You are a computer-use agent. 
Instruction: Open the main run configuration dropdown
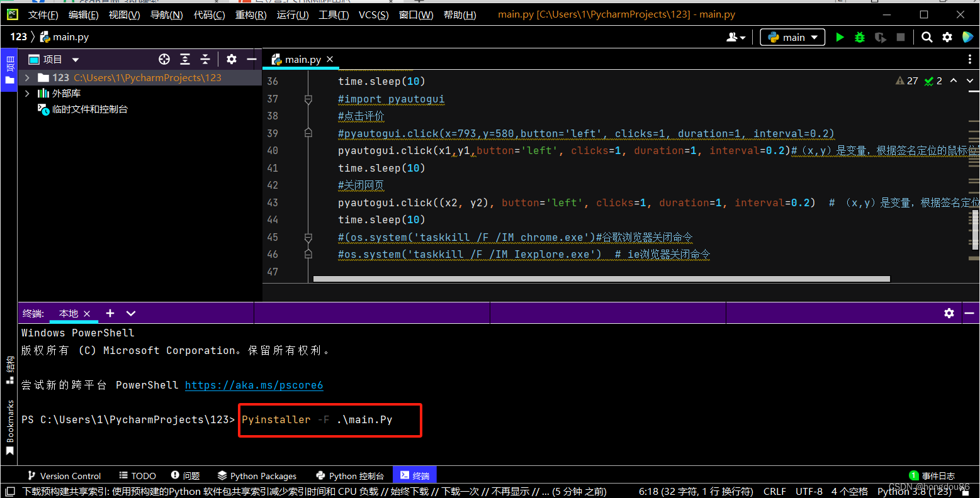coord(792,37)
